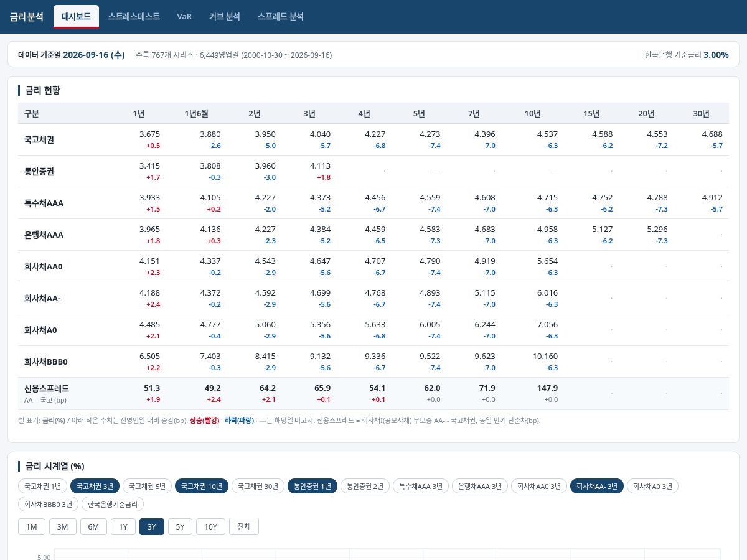Click the 금리 현황 section heading
Image resolution: width=747 pixels, height=560 pixels.
[43, 90]
